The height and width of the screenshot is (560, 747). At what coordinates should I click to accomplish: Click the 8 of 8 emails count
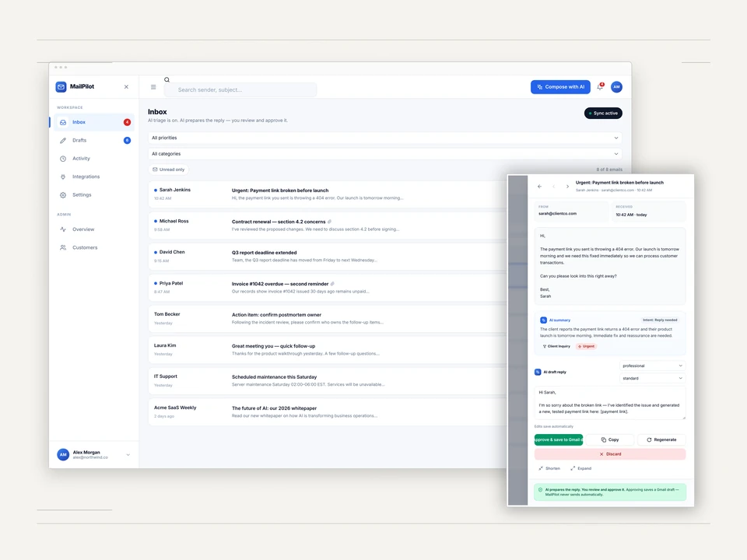pos(609,170)
